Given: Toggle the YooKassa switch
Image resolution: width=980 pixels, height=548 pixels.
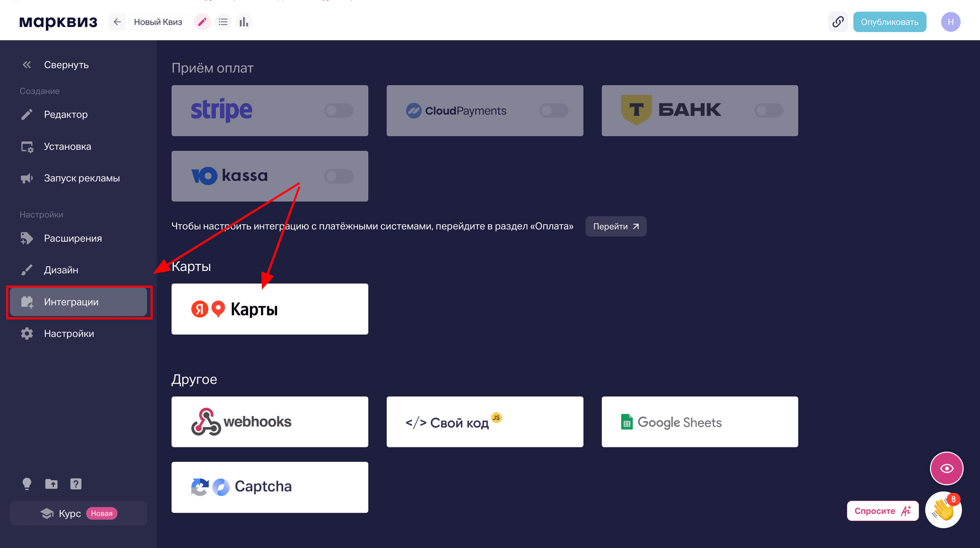Looking at the screenshot, I should 338,176.
